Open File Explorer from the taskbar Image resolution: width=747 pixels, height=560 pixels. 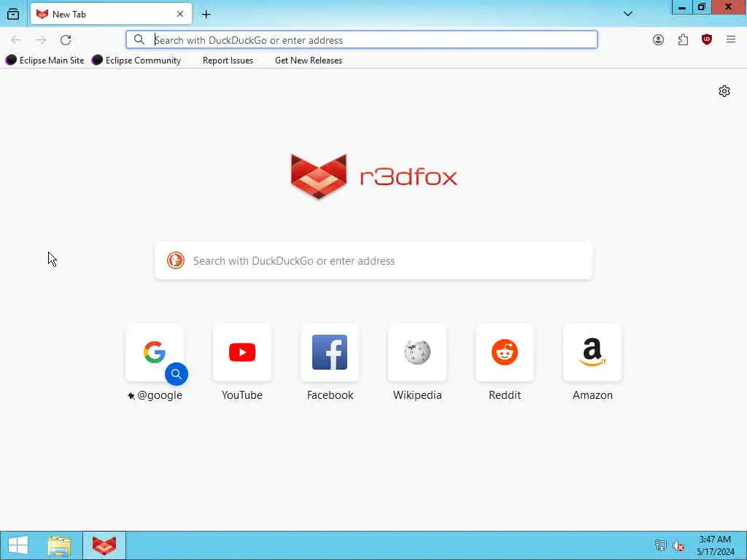point(59,545)
